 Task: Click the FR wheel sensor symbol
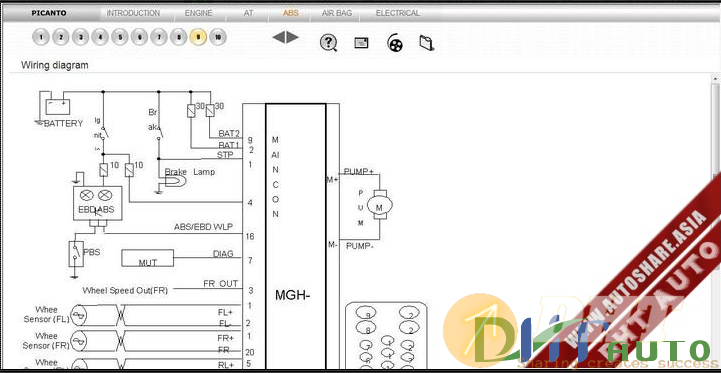[x=80, y=341]
